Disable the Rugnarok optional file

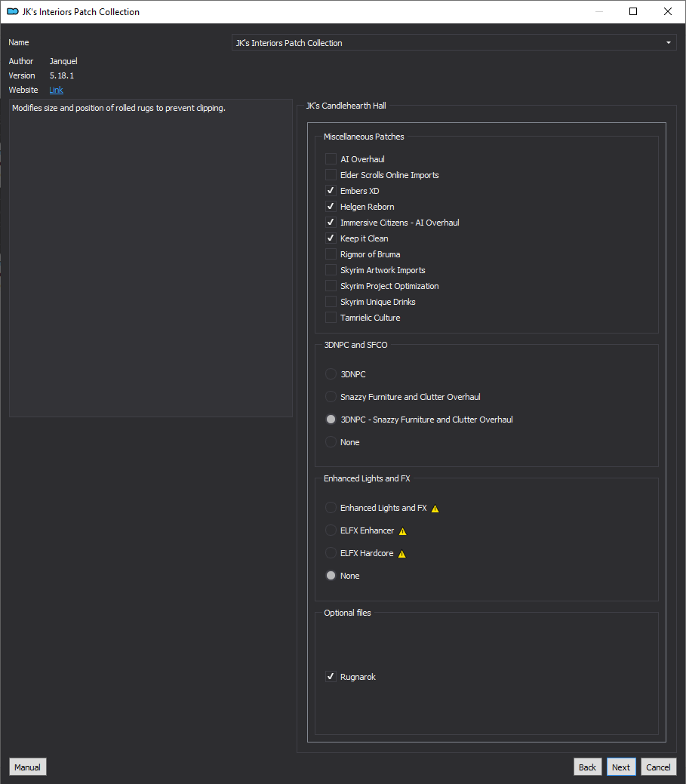(331, 677)
